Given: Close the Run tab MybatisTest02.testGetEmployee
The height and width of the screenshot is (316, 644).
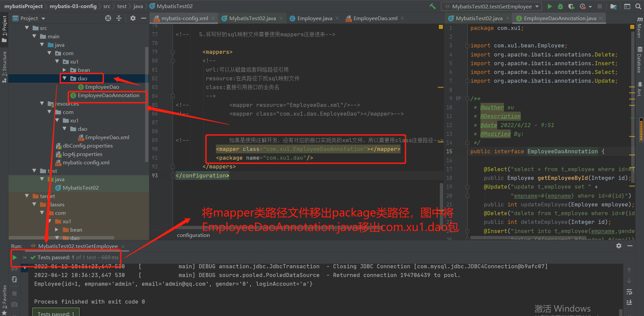Looking at the screenshot, I should (x=123, y=246).
